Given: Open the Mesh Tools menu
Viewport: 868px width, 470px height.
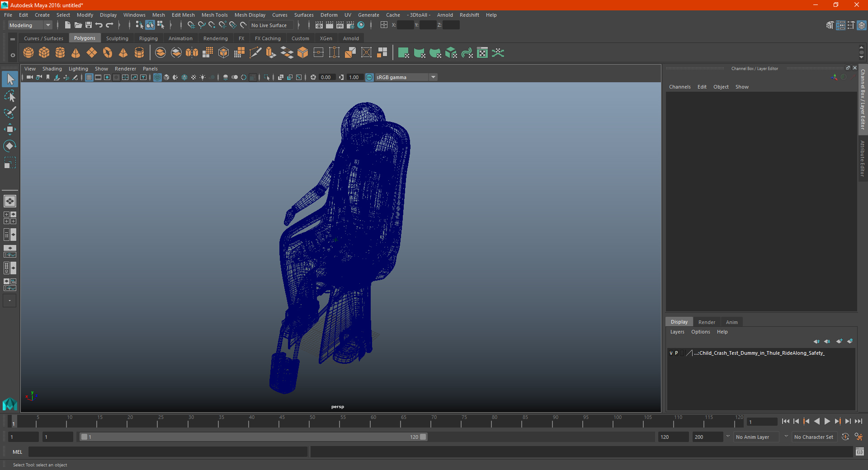Looking at the screenshot, I should (215, 15).
